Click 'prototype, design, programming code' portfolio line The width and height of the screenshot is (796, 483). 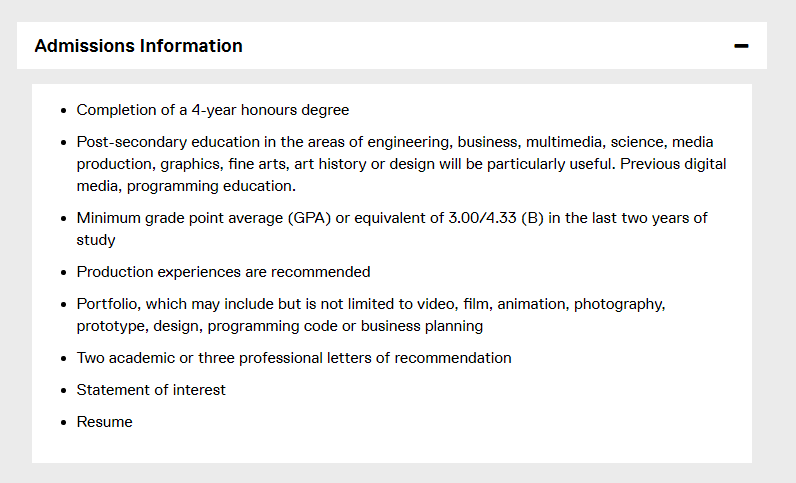pyautogui.click(x=208, y=326)
